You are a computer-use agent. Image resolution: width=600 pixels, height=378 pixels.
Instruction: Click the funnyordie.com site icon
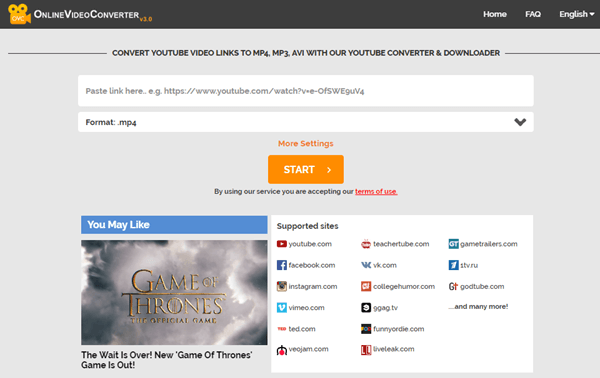tap(366, 329)
